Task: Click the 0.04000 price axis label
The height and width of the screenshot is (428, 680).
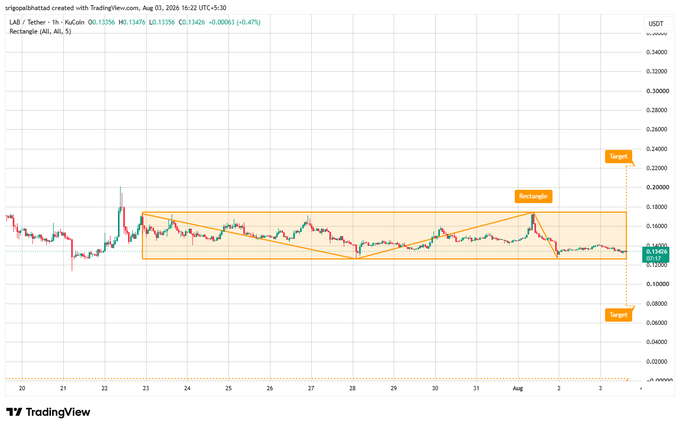Action: [657, 342]
